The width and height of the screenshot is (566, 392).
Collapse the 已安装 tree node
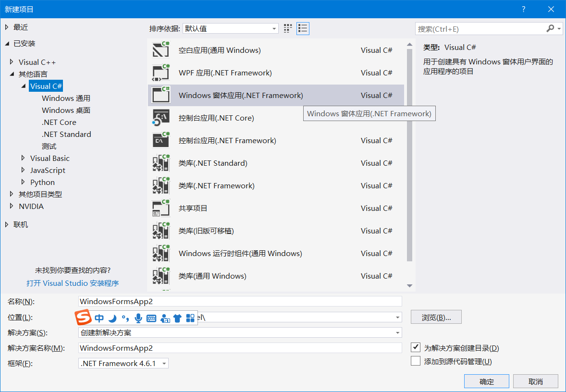click(x=7, y=44)
